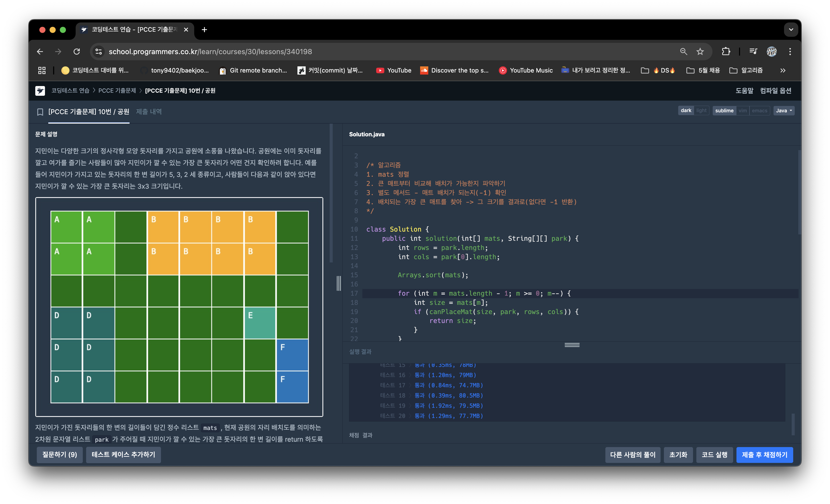Open the tony9402/baekjoo... bookmark
This screenshot has height=504, width=830.
pyautogui.click(x=175, y=70)
